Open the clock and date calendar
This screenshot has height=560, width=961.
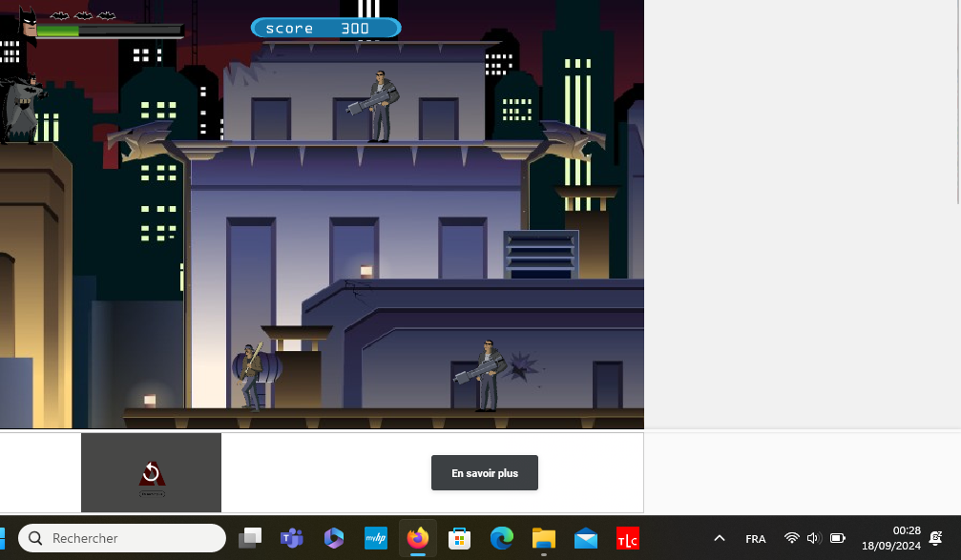[890, 538]
